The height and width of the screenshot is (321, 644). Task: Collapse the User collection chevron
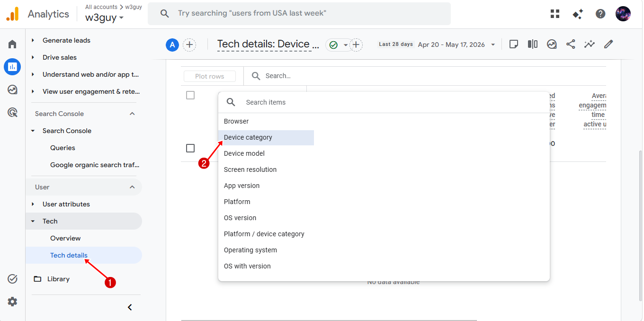(132, 187)
